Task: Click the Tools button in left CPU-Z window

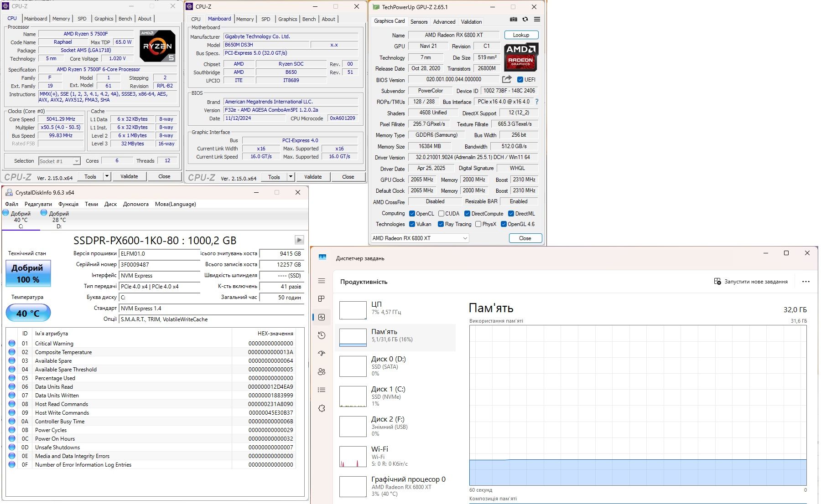Action: 90,176
